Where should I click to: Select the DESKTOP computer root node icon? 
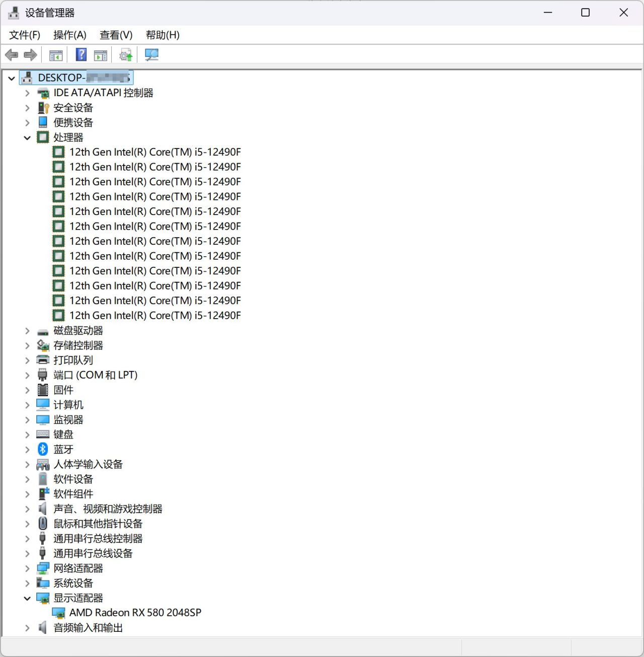27,78
